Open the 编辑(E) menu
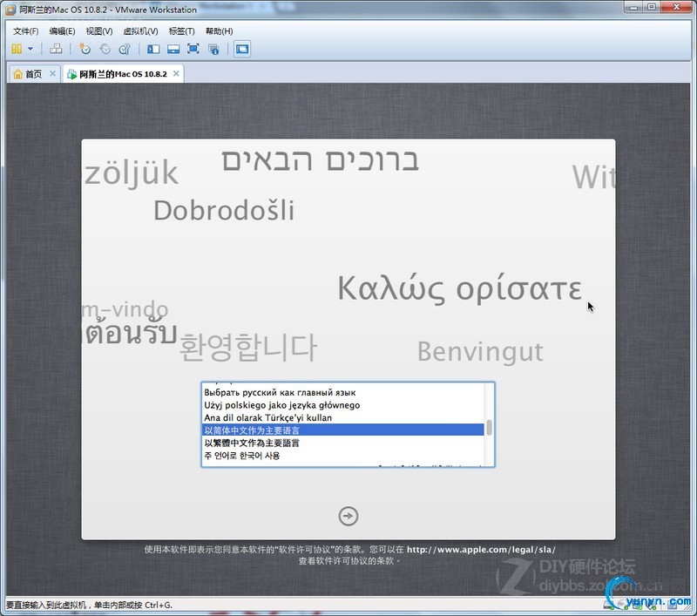697x616 pixels. (62, 31)
